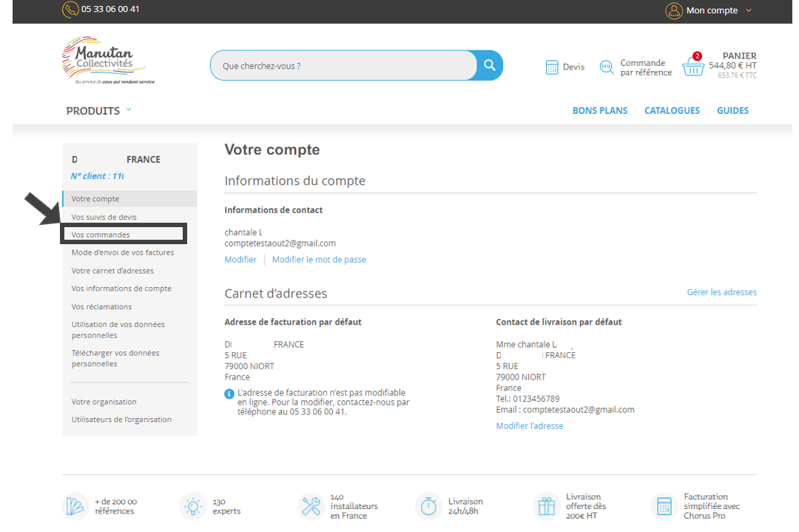The width and height of the screenshot is (799, 532).
Task: Click Modifier l'adresse link
Action: pyautogui.click(x=529, y=426)
